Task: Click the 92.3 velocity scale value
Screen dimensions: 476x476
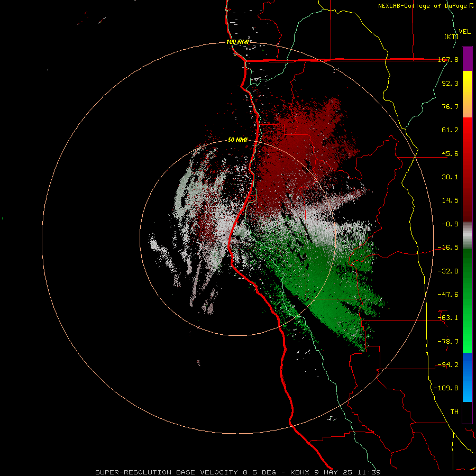Action: pyautogui.click(x=450, y=83)
